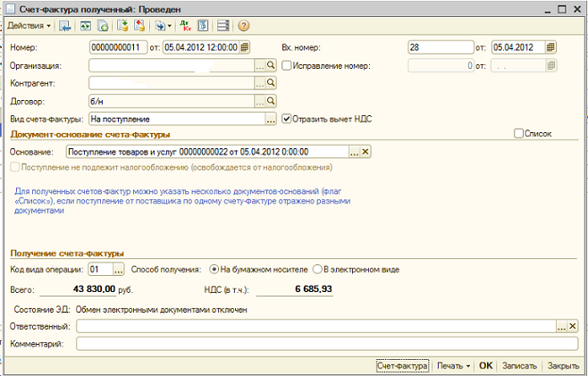The image size is (588, 376).
Task: Toggle the Отразить вычет НДС checkbox
Action: [x=287, y=118]
